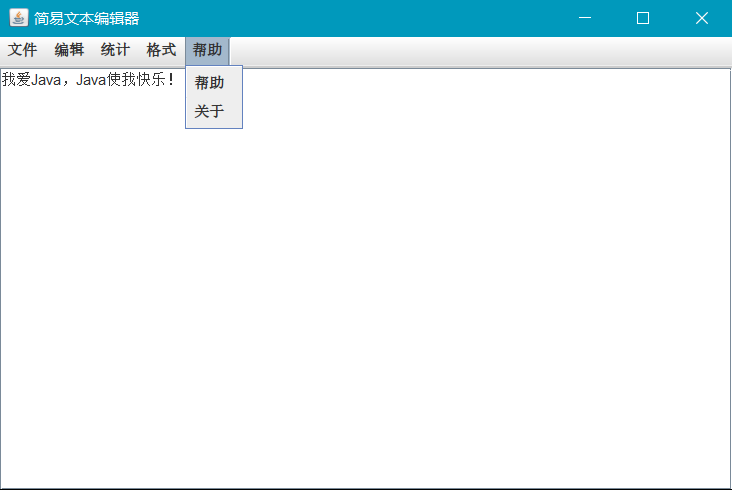The width and height of the screenshot is (732, 490).
Task: Maximize the 简易文本编辑器 window
Action: 643,18
